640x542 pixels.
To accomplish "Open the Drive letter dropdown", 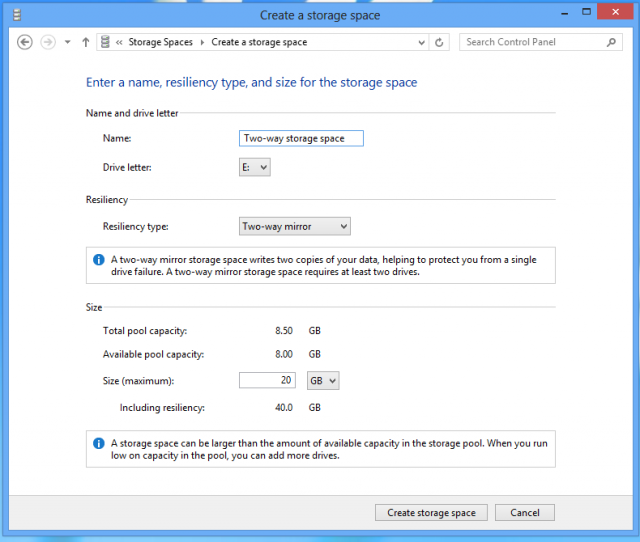I will click(255, 167).
